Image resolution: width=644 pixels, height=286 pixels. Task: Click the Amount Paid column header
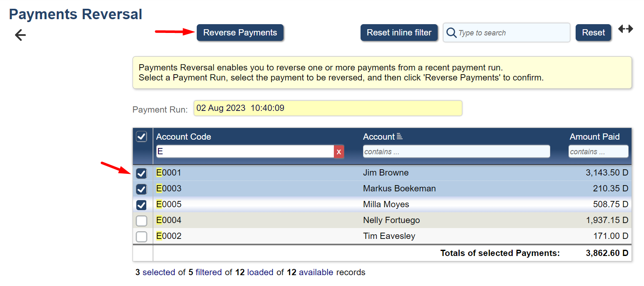point(594,137)
